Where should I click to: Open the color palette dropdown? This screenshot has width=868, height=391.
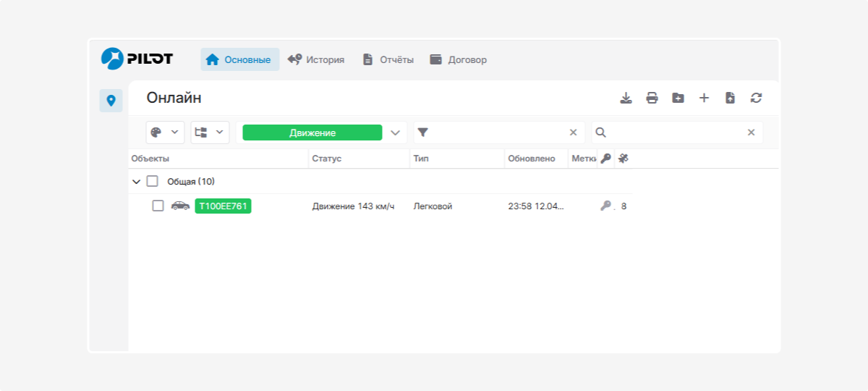point(165,133)
